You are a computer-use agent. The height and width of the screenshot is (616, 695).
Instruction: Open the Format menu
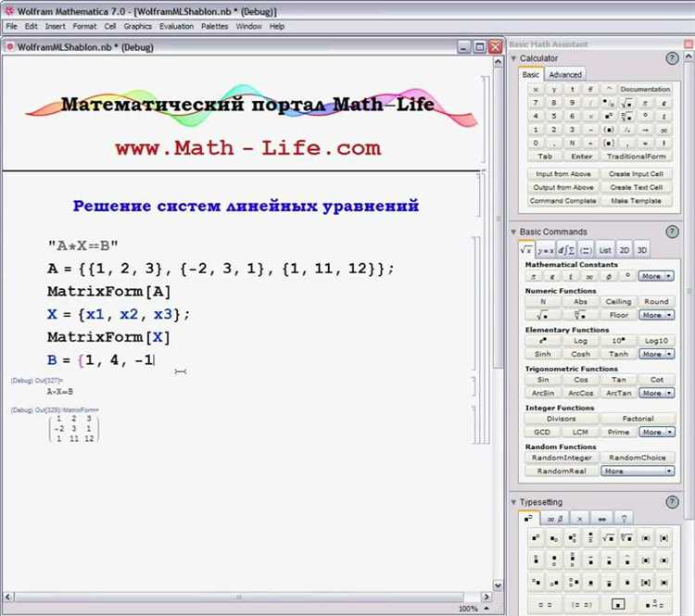(x=84, y=26)
